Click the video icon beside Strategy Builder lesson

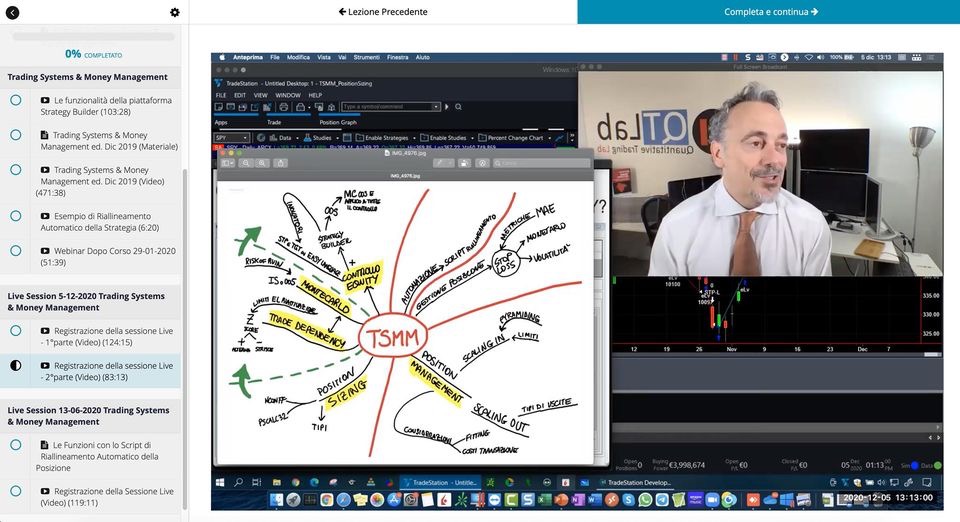(x=45, y=100)
